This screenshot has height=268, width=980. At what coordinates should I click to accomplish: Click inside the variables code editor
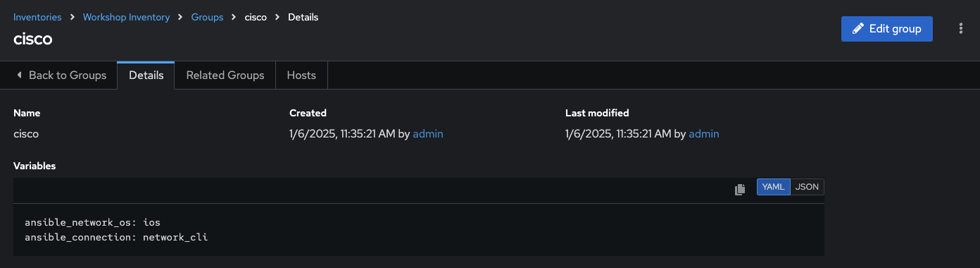click(419, 230)
